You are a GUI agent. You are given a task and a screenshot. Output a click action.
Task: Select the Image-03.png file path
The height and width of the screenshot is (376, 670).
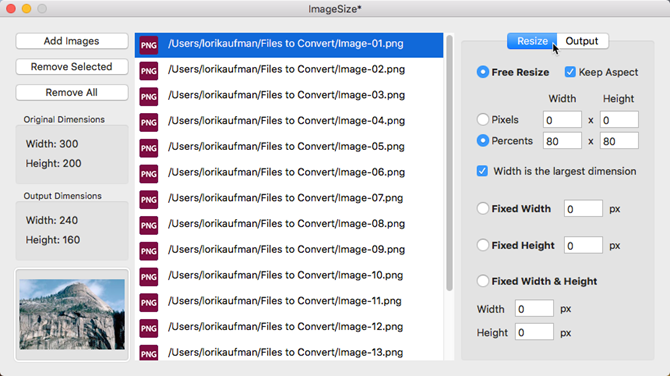[x=286, y=95]
